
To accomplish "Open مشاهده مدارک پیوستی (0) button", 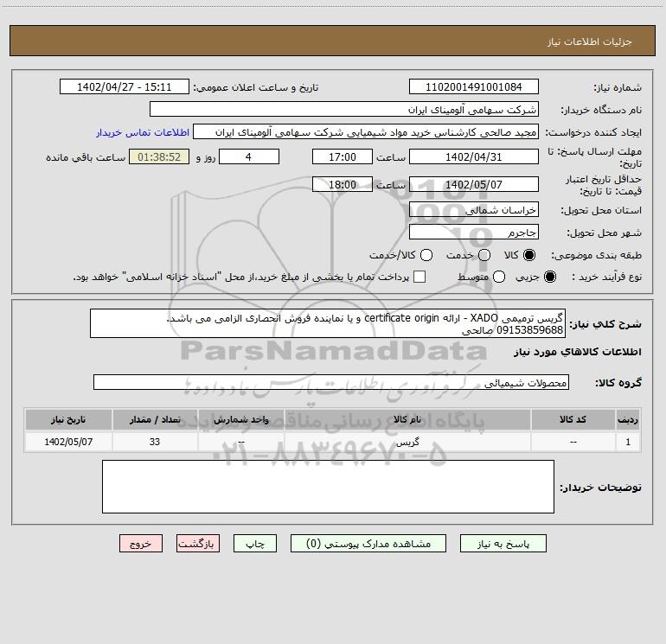I will [368, 544].
